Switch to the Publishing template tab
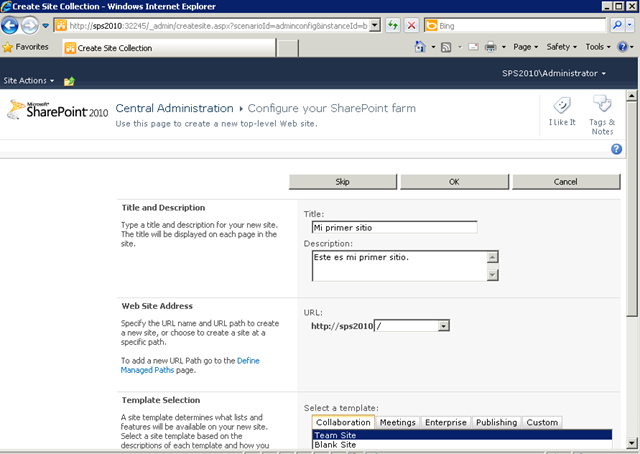The image size is (640, 454). click(496, 423)
